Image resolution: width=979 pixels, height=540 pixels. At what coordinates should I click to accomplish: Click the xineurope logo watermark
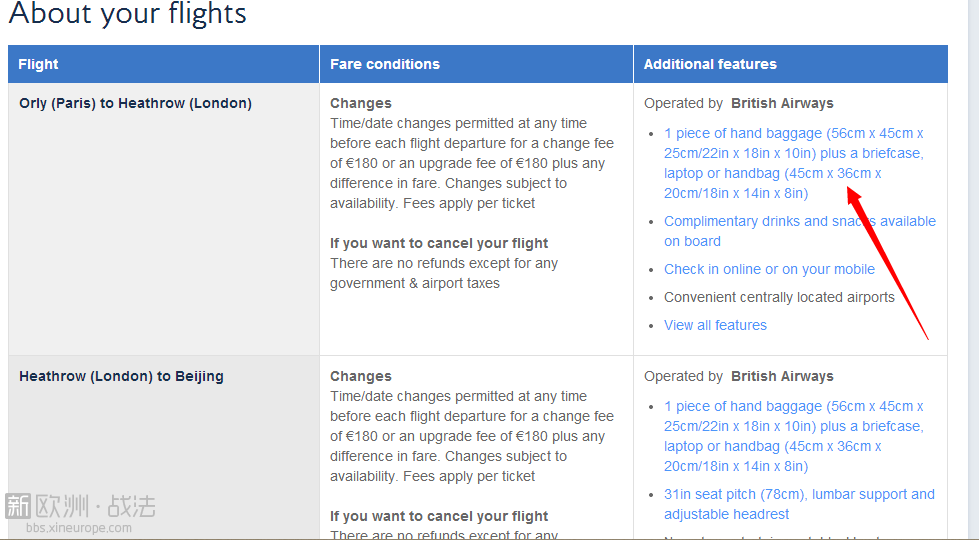click(80, 506)
